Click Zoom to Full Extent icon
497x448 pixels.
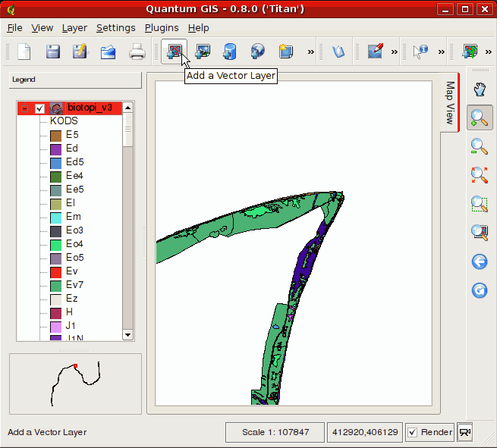point(480,175)
